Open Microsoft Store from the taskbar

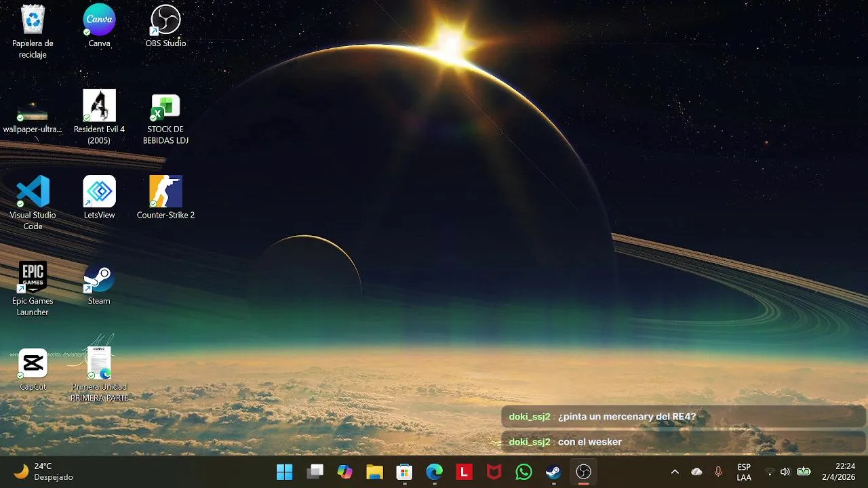(404, 472)
